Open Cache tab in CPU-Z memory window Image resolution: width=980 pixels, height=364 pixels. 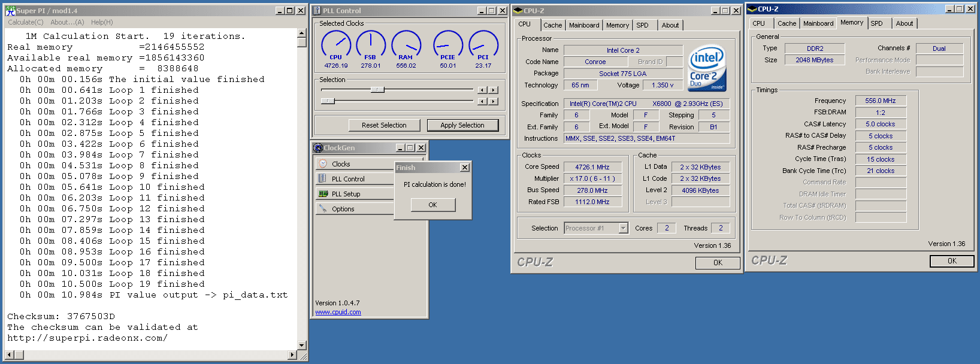(x=787, y=23)
